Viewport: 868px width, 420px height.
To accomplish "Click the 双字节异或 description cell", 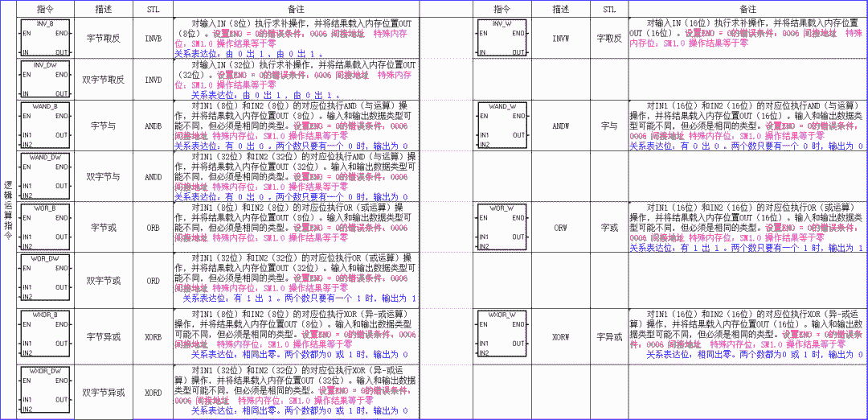I will click(x=104, y=393).
